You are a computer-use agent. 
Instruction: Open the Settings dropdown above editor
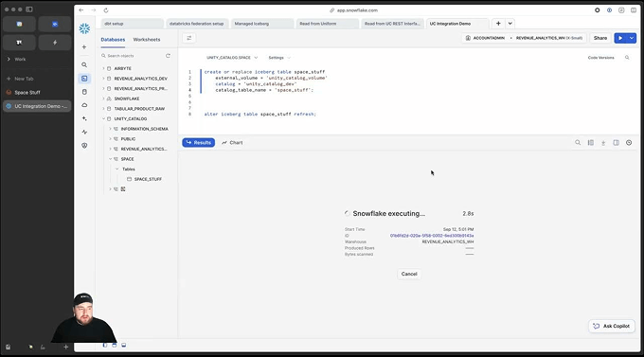(279, 58)
